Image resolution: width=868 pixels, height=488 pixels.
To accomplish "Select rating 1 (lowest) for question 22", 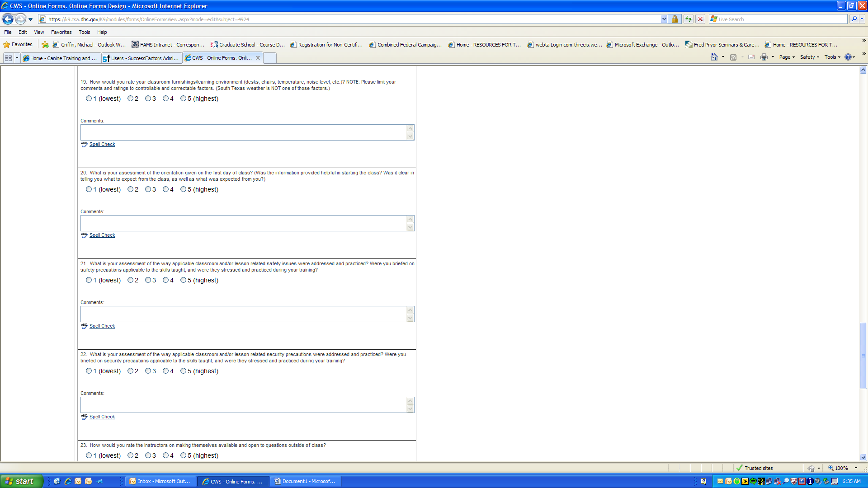I will point(89,371).
